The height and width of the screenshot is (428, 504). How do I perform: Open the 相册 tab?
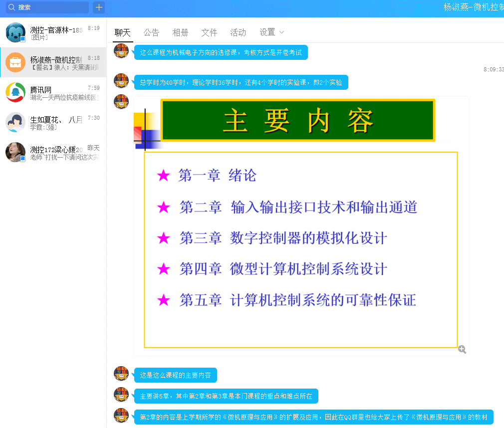(180, 32)
